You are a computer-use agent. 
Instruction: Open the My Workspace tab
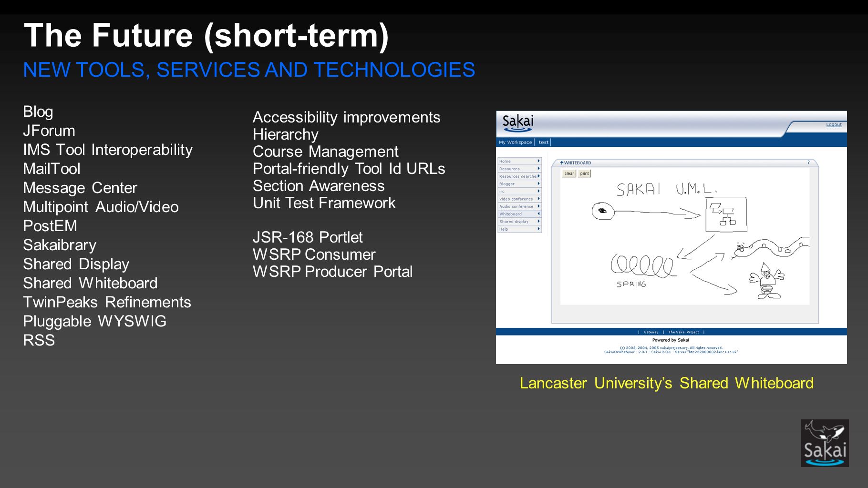[x=515, y=142]
